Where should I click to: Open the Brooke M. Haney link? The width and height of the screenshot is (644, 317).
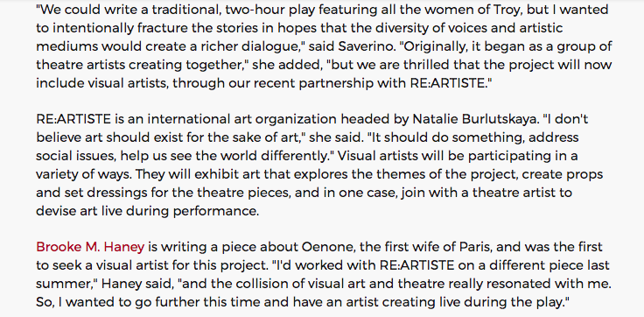(x=90, y=247)
